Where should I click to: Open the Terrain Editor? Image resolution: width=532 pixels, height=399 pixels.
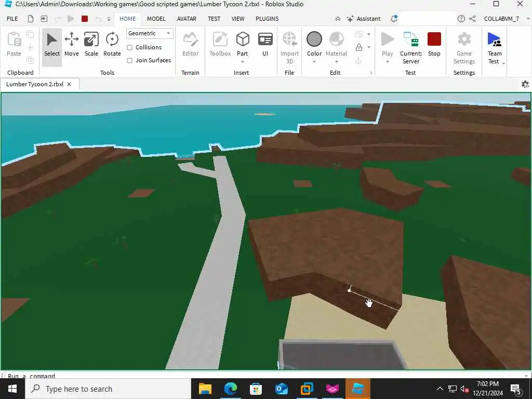pyautogui.click(x=190, y=45)
